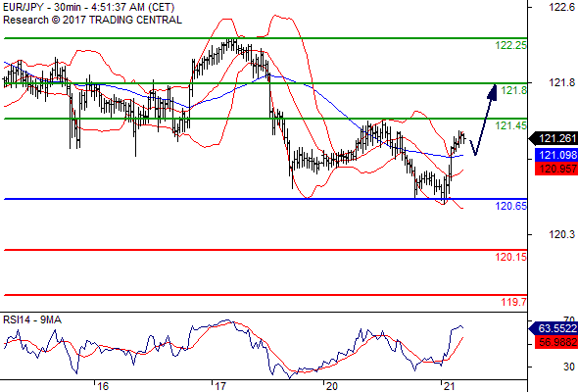Select date marker 16 on time axis
Viewport: 578px width, 392px height.
tap(103, 386)
